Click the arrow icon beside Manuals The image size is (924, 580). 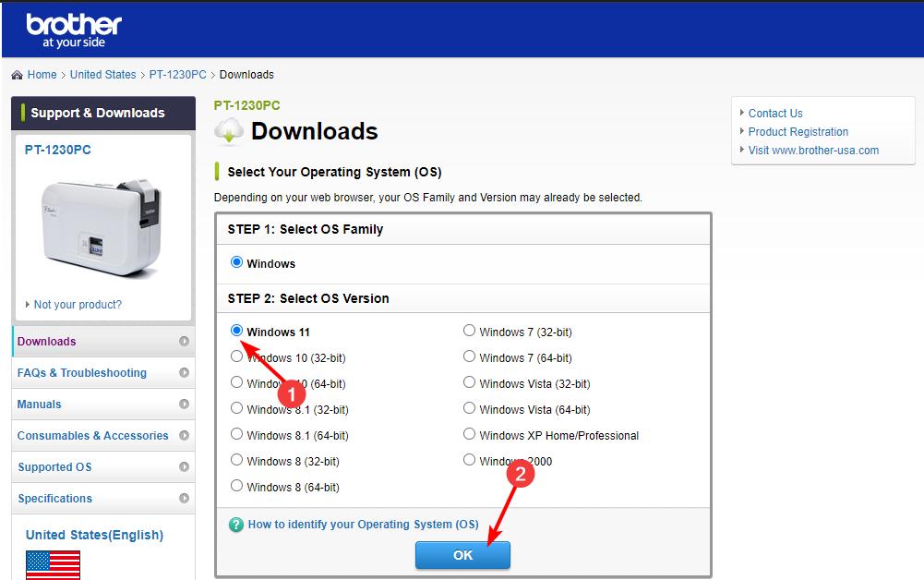184,405
